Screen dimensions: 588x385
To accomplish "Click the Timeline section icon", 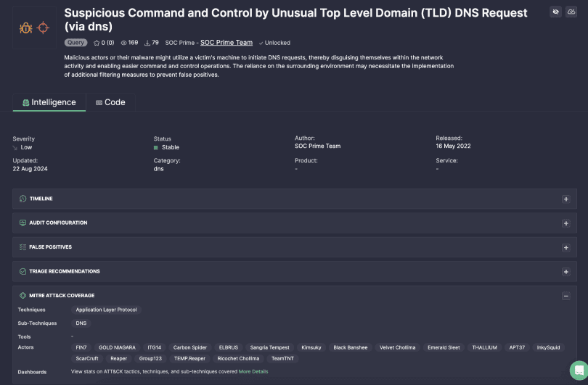I will pos(23,199).
